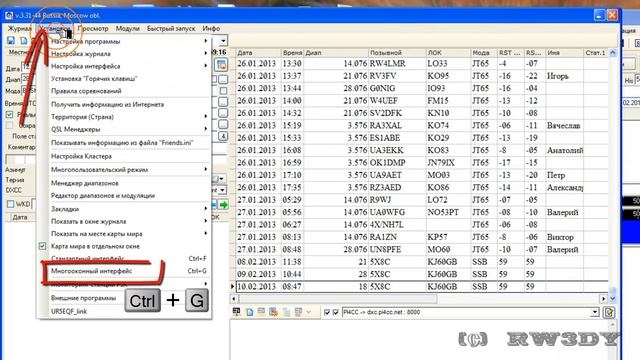Open Показать на месте карты мира submenu

click(97, 234)
